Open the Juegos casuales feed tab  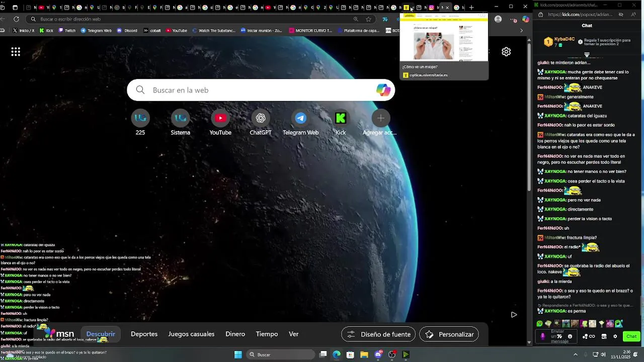191,334
